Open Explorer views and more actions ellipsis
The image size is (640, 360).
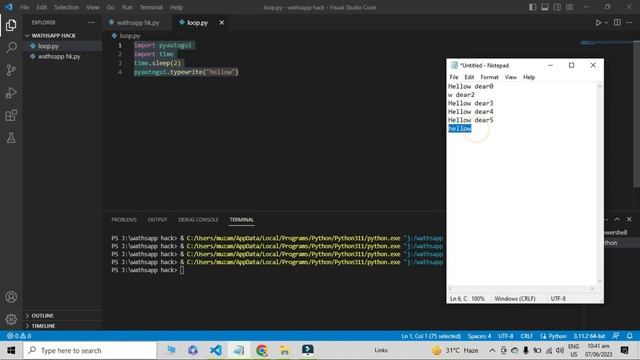coord(91,22)
